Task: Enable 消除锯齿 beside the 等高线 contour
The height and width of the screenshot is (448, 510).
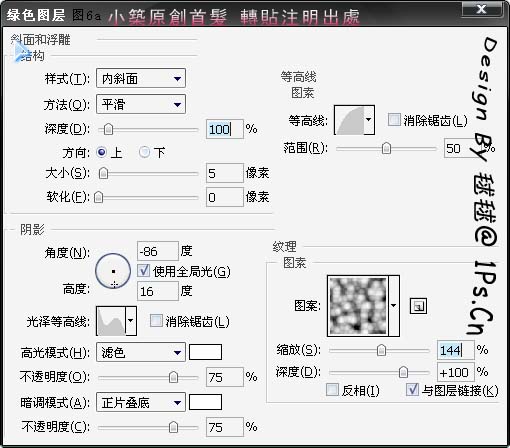Action: click(394, 120)
